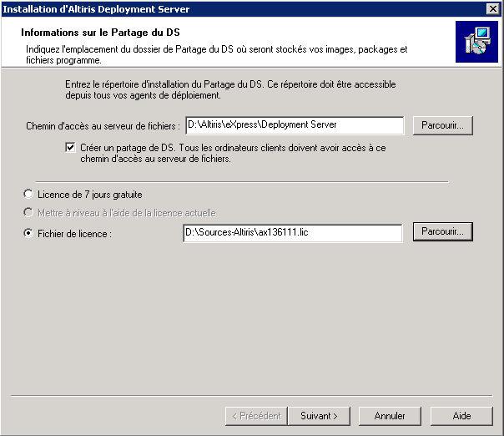The height and width of the screenshot is (436, 504).
Task: Go back using the Précédent button
Action: [x=257, y=415]
